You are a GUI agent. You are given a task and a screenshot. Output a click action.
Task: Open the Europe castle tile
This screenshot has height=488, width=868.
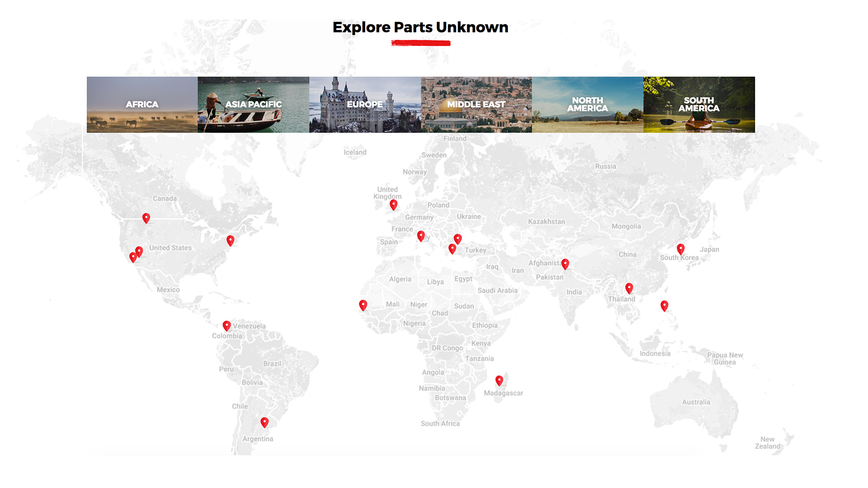coord(365,105)
